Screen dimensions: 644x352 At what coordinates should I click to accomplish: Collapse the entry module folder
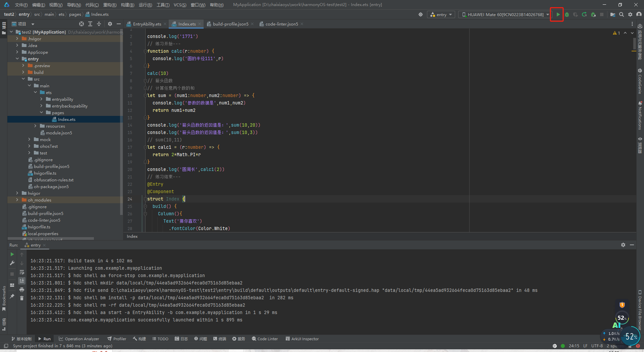tap(17, 59)
